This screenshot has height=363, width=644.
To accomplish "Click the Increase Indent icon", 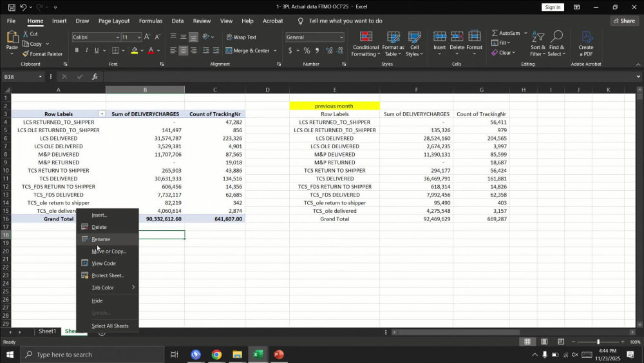I will pos(216,50).
